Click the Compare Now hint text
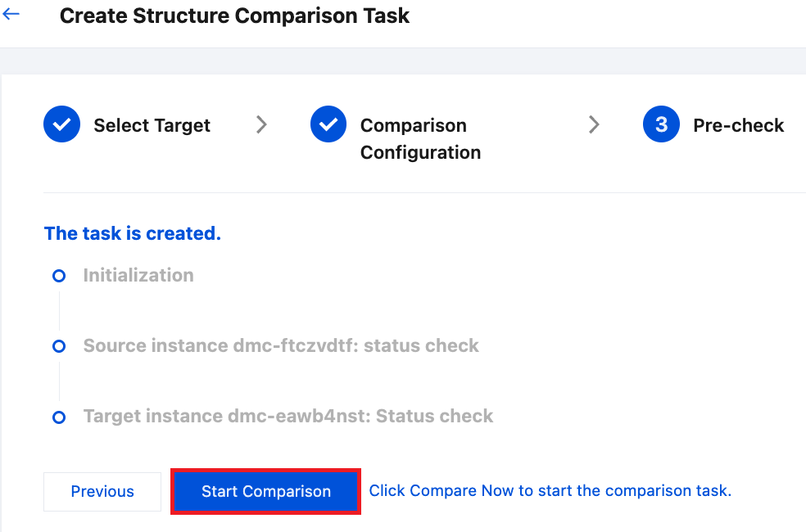The height and width of the screenshot is (532, 806). (x=550, y=491)
